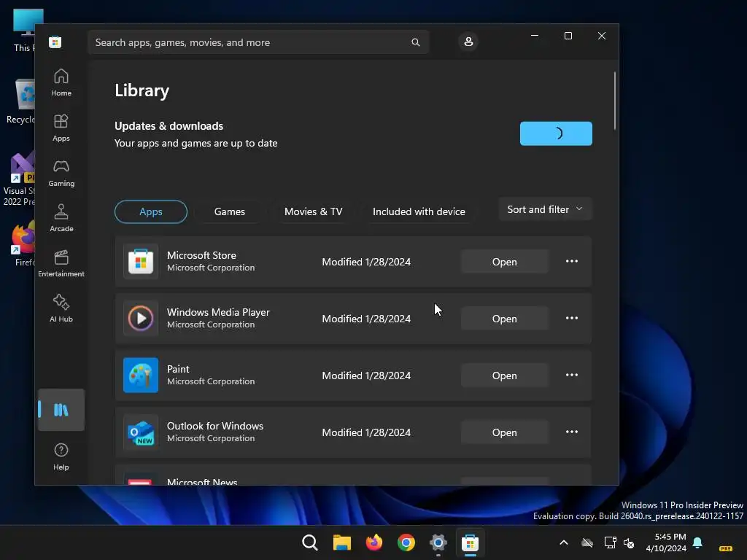Click Microsoft Store taskbar icon

470,542
